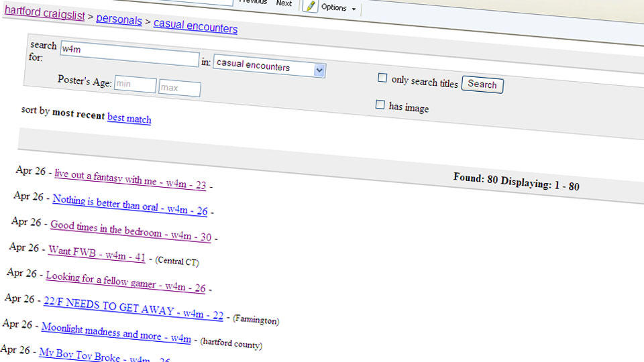Viewport: 644px width, 362px height.
Task: Enable the only search titles checkbox
Action: pyautogui.click(x=382, y=78)
